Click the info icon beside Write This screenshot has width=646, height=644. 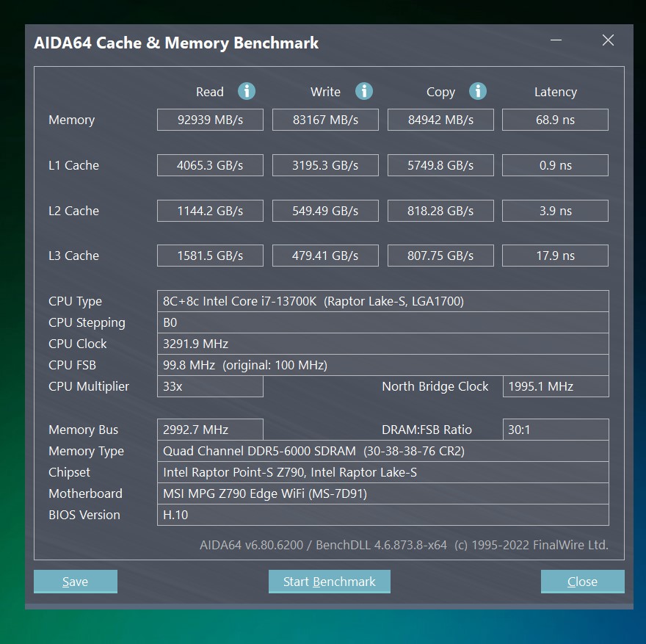pyautogui.click(x=364, y=92)
